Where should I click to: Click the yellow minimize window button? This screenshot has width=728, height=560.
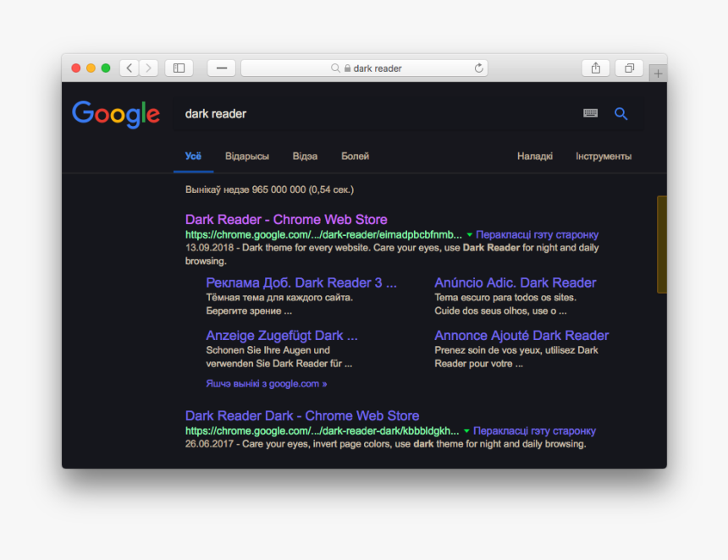[x=91, y=69]
